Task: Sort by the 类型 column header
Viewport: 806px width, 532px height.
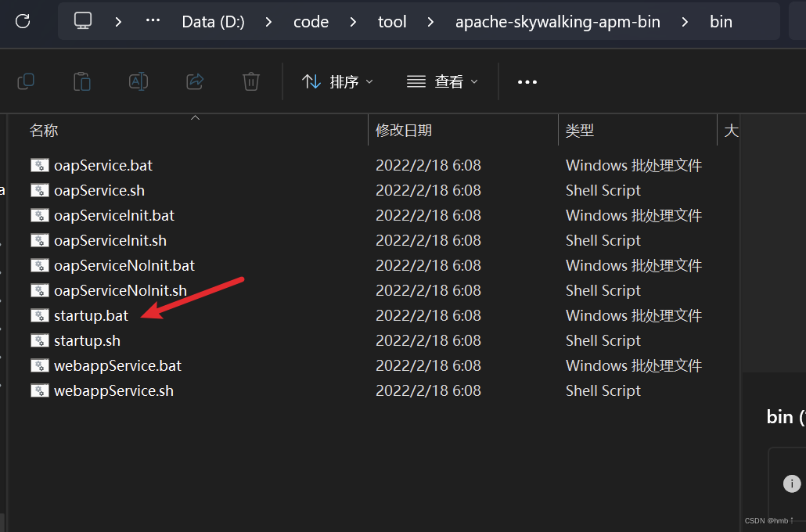Action: [x=579, y=130]
